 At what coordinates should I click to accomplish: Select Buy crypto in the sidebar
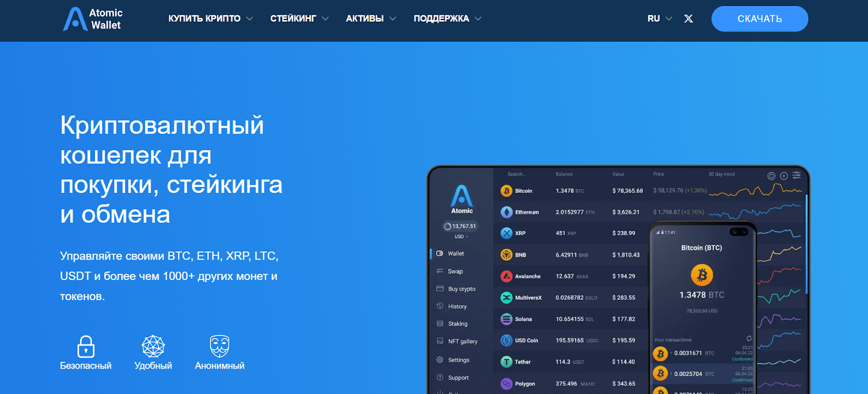tap(456, 289)
